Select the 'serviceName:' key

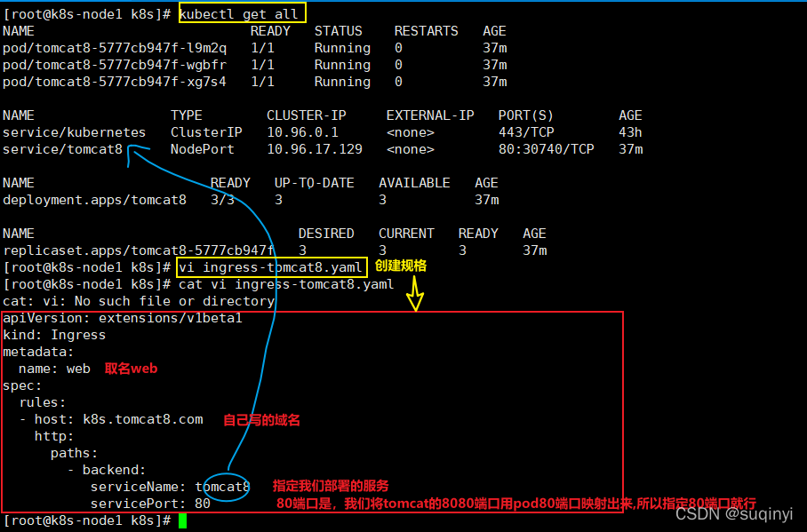[x=139, y=487]
